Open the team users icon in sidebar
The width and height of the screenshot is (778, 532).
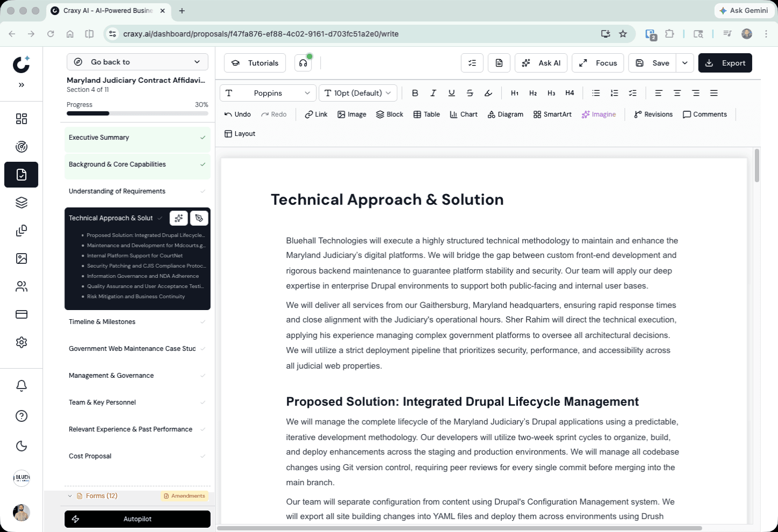click(21, 286)
